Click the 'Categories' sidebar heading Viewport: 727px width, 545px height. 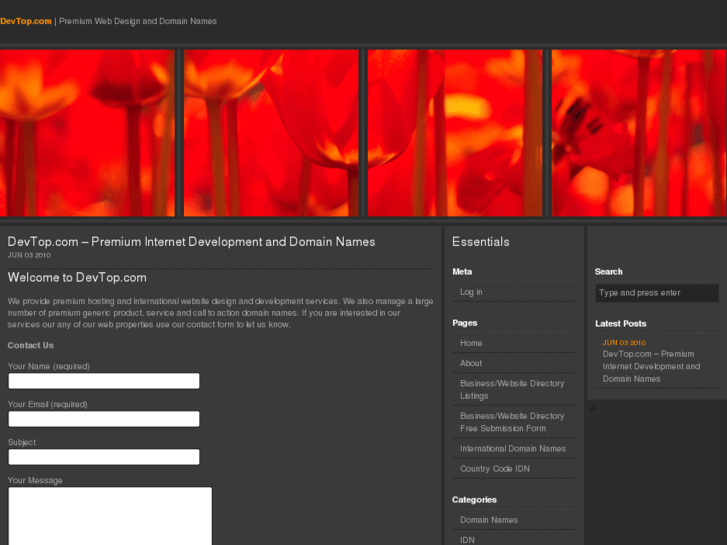tap(474, 500)
